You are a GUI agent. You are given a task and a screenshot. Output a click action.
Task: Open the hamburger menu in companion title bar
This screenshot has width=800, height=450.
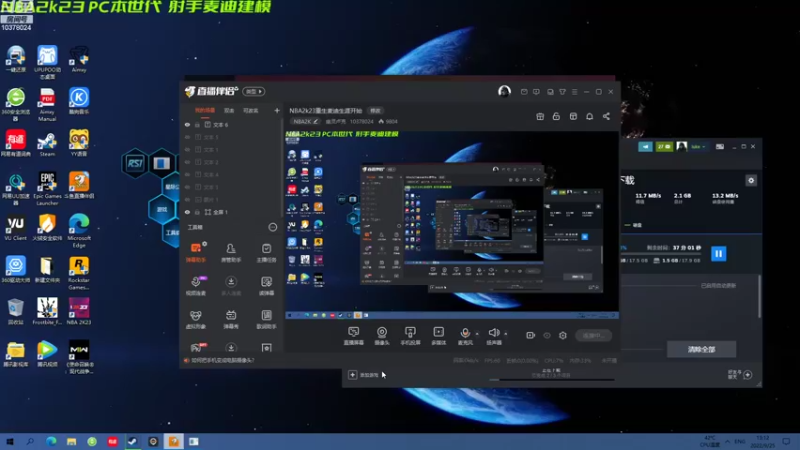click(x=574, y=92)
